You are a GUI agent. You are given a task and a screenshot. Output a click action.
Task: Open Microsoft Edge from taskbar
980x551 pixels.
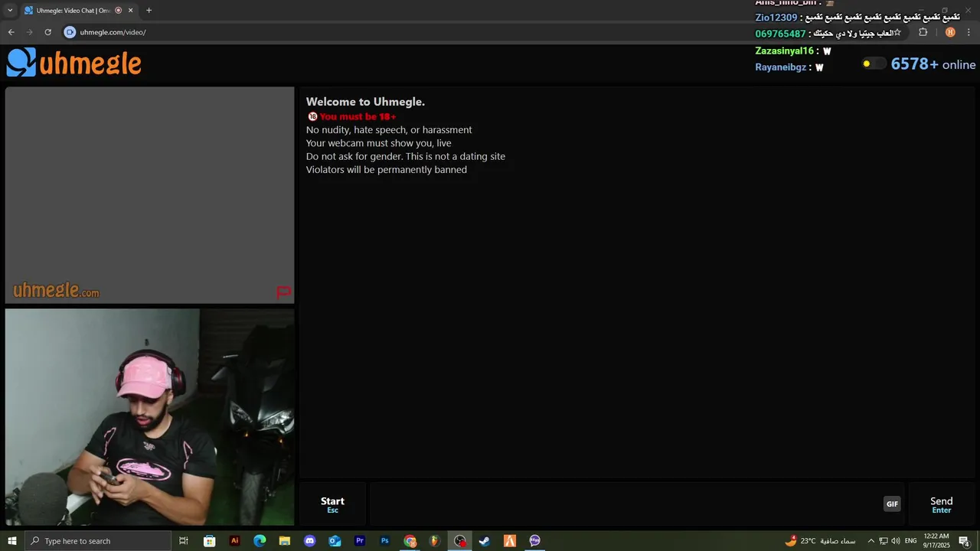tap(260, 541)
